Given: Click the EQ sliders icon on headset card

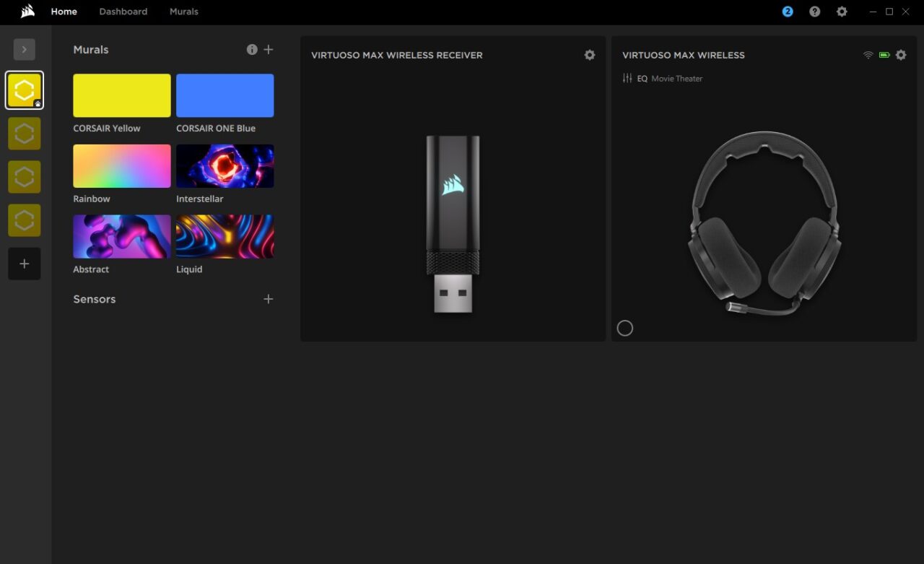Looking at the screenshot, I should [627, 78].
